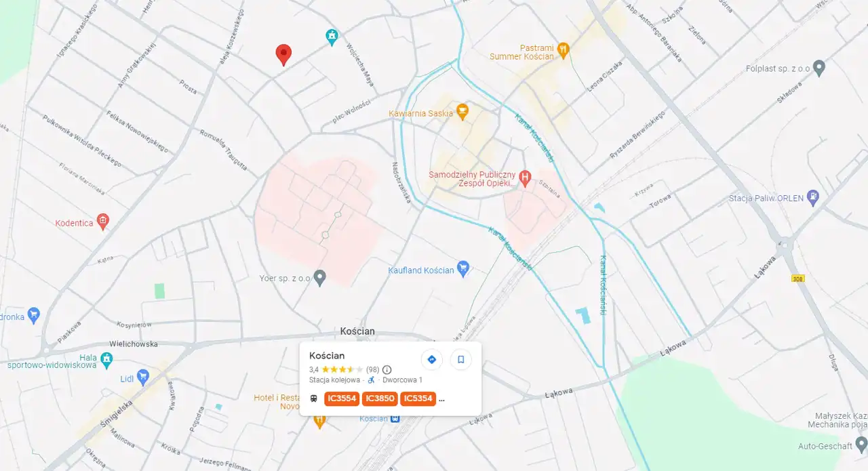Select the Kawiarnia Saskia cafe marker
This screenshot has height=471, width=868.
[462, 110]
